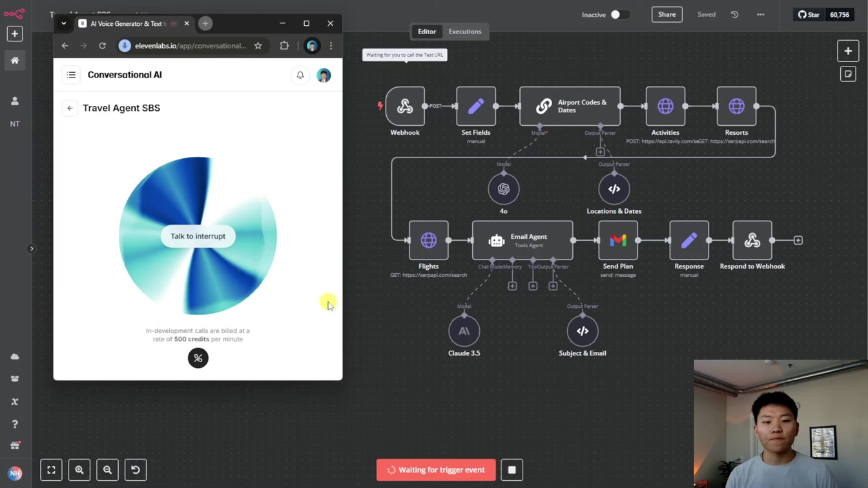This screenshot has height=488, width=868.
Task: Click Waiting for trigger event button
Action: pos(436,470)
